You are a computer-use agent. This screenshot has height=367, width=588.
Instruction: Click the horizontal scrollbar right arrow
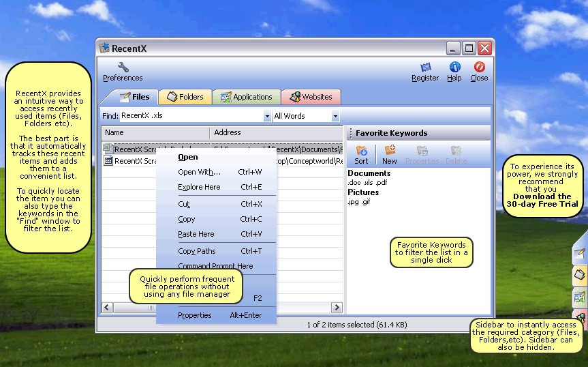pos(337,308)
